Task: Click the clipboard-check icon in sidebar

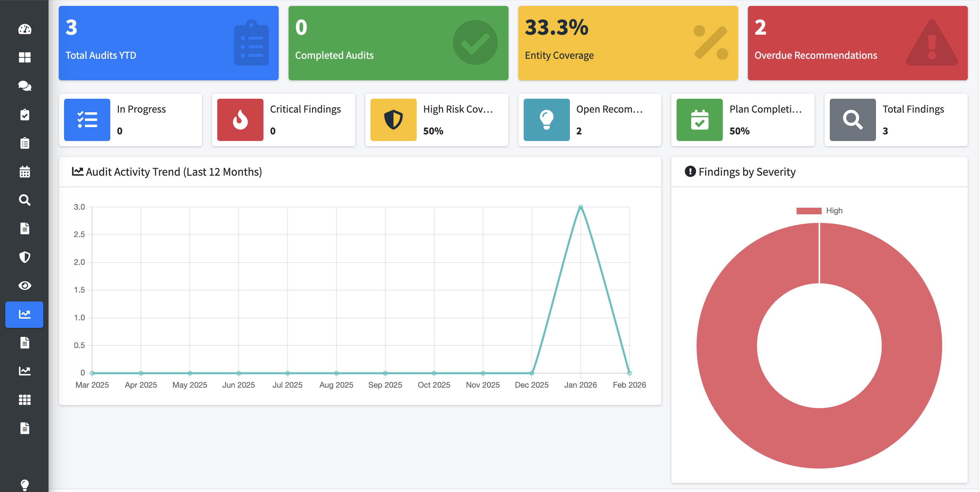Action: [24, 115]
